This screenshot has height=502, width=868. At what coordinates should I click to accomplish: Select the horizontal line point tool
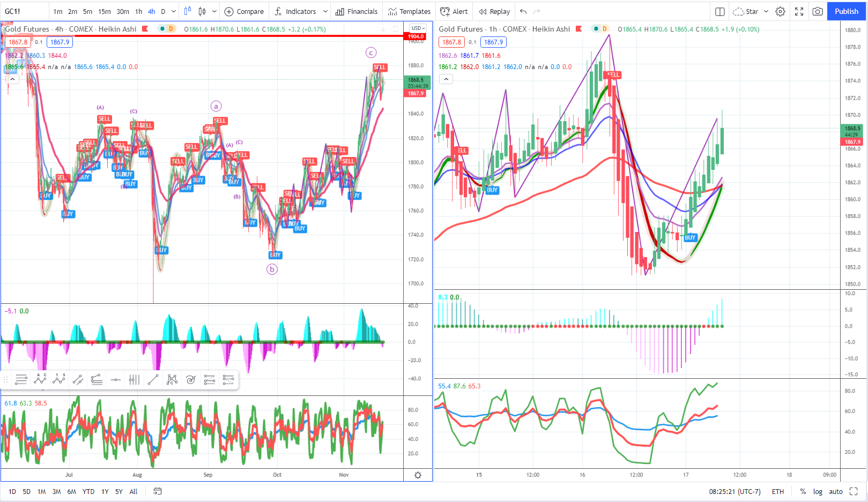pyautogui.click(x=115, y=380)
